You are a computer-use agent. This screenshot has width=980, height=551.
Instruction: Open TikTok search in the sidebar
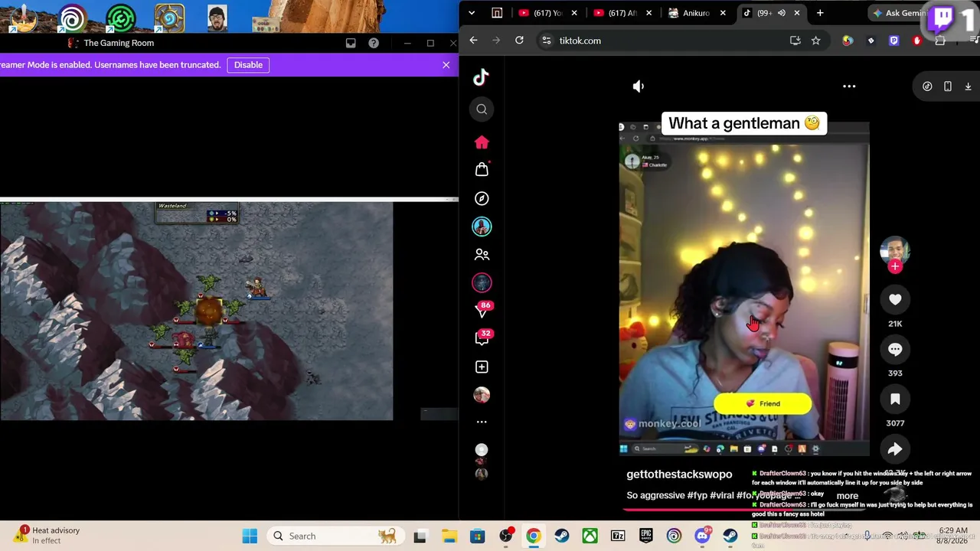pos(482,109)
